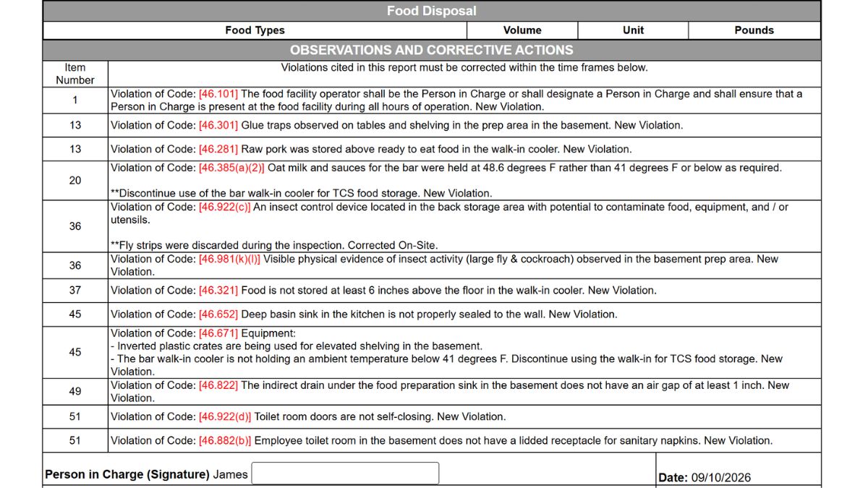Image resolution: width=868 pixels, height=488 pixels.
Task: Click item number 49 cell
Action: (x=75, y=391)
